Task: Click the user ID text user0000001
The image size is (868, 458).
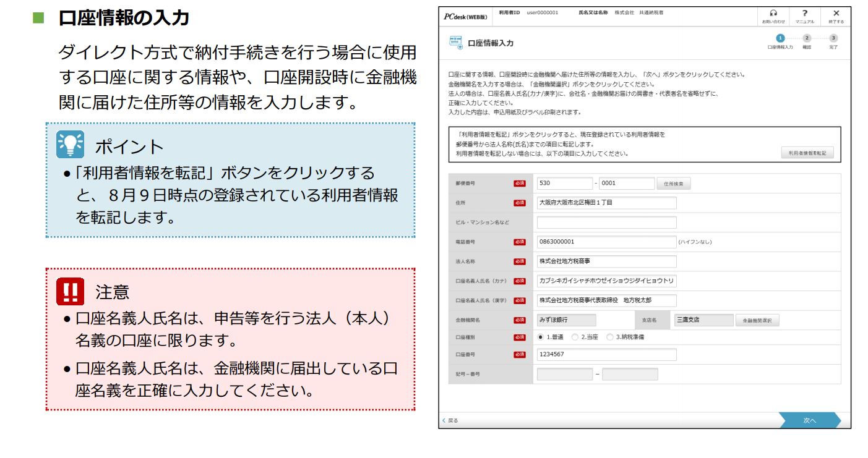Action: (543, 12)
